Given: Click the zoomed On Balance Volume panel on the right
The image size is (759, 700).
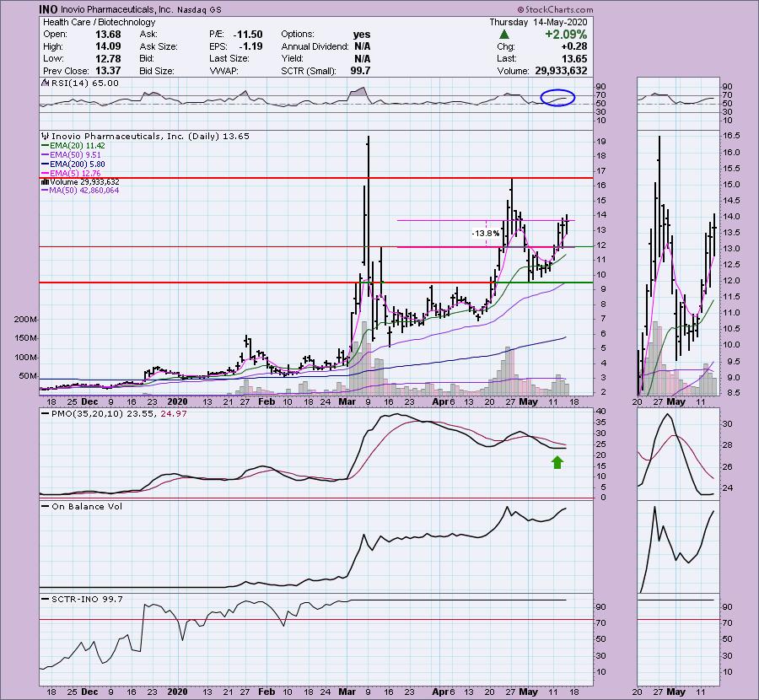Looking at the screenshot, I should [678, 547].
